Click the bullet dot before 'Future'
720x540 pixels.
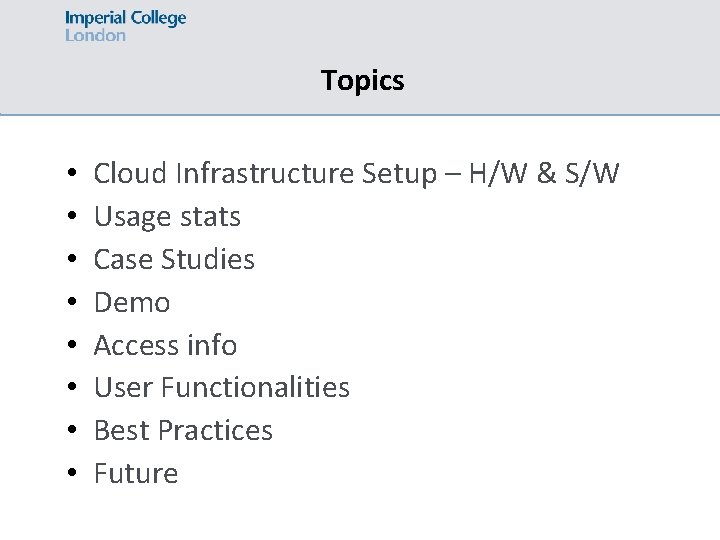point(63,474)
